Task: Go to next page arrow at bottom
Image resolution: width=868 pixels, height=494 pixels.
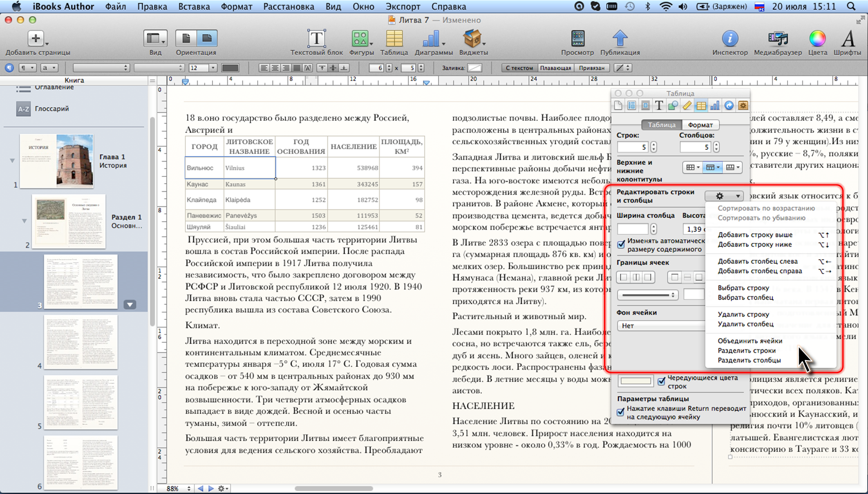Action: (211, 489)
